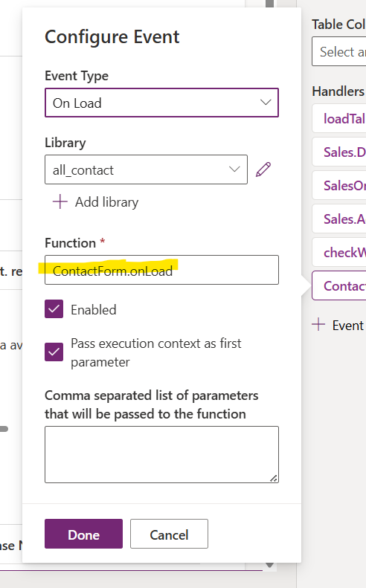Image resolution: width=366 pixels, height=588 pixels.
Task: Uncheck the Enabled checkbox
Action: (54, 309)
